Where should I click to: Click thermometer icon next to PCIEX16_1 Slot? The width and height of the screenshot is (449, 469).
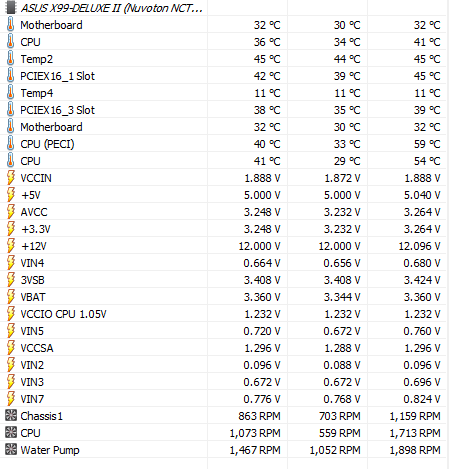coord(11,76)
